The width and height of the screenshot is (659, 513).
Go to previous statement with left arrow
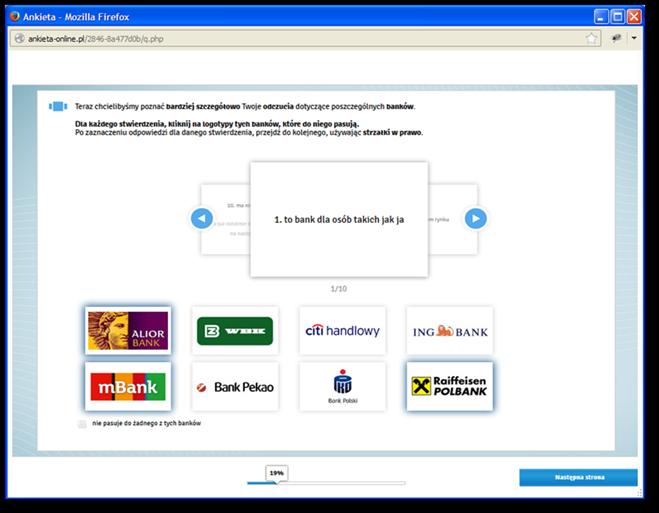[x=202, y=218]
